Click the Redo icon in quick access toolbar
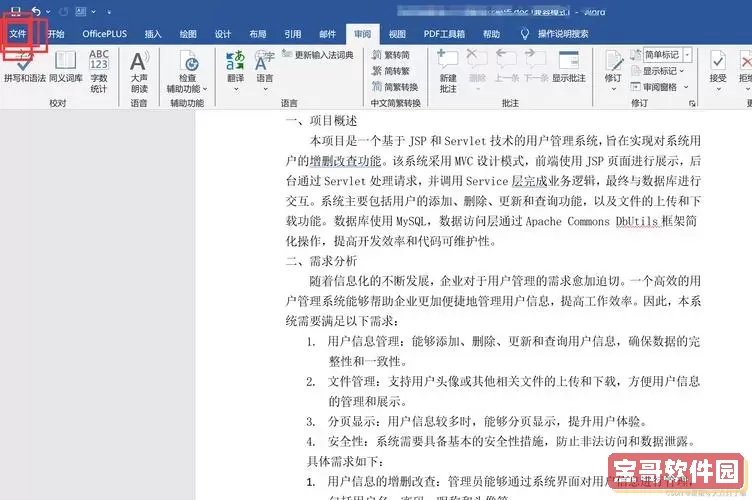752x500 pixels. (64, 11)
